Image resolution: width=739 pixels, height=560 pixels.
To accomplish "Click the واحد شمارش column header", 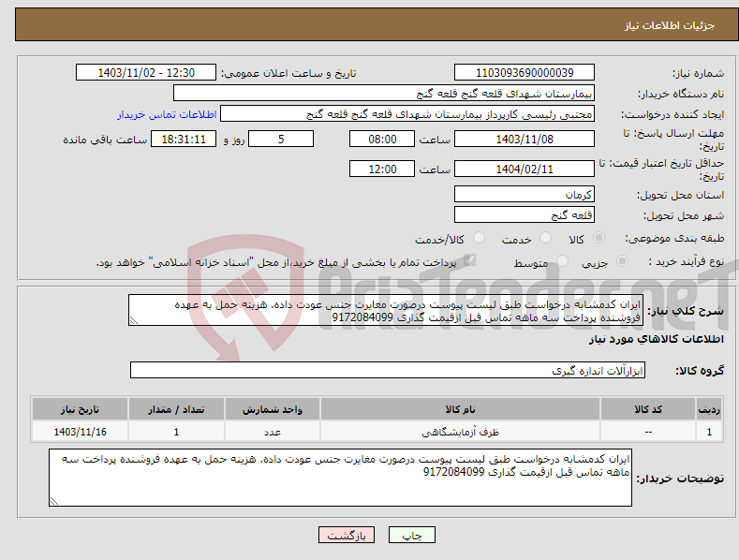I will pos(273,409).
